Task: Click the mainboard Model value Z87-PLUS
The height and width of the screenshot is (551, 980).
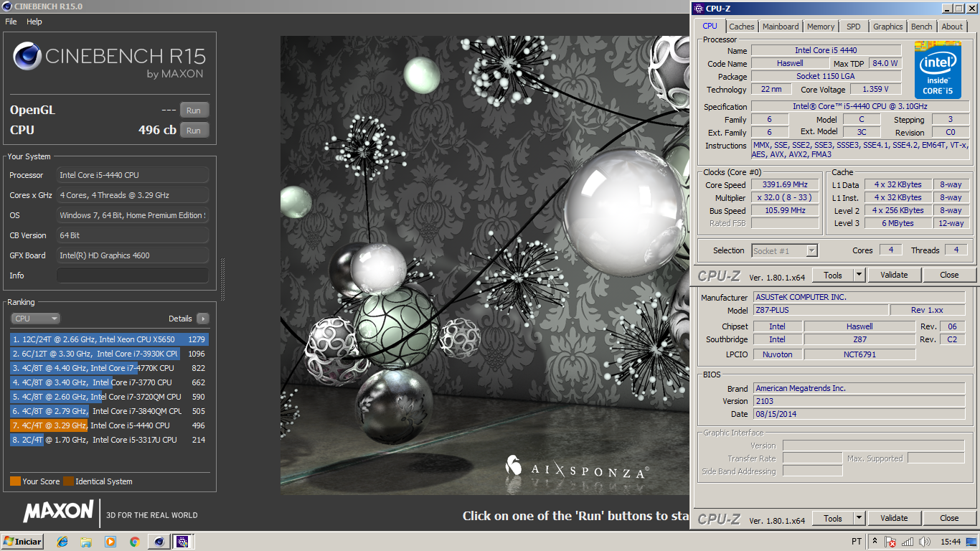Action: [x=820, y=311]
